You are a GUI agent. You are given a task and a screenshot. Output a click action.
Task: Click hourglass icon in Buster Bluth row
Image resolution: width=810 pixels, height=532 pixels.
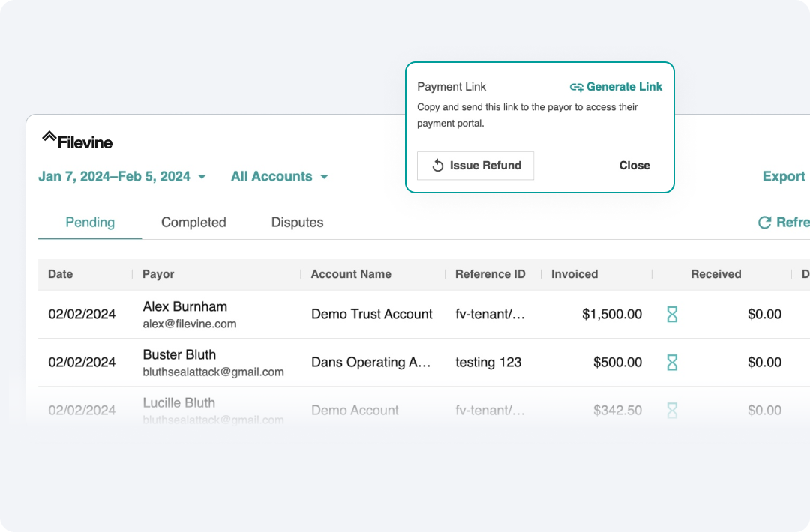[672, 363]
